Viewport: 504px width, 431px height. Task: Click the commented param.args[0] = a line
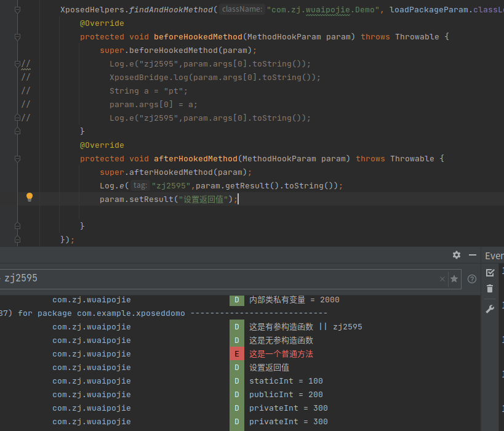tap(153, 105)
